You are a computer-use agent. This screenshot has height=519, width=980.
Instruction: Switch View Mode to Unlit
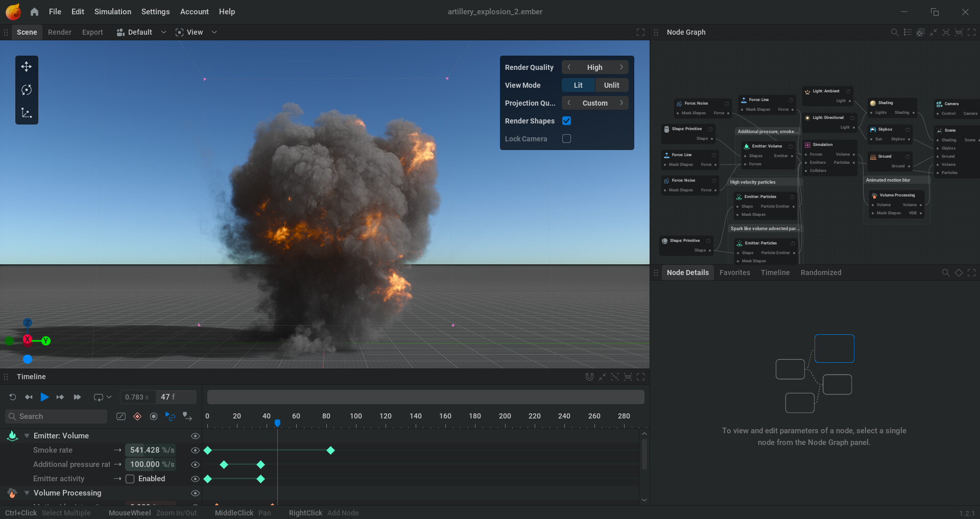[x=611, y=85]
